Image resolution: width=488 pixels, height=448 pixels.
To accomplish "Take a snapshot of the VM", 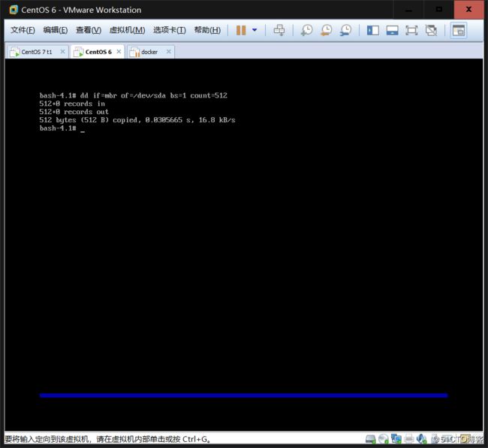I will [x=307, y=30].
